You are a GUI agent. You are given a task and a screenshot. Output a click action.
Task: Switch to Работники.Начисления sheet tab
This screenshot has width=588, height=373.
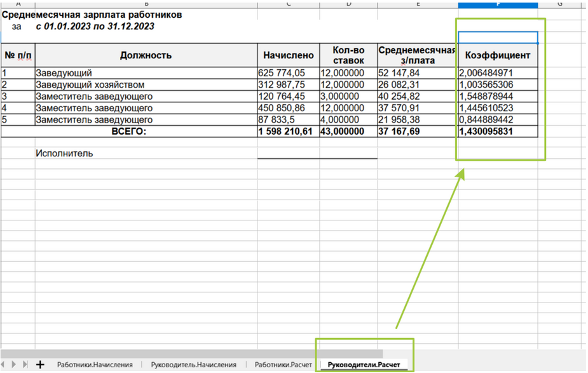tap(95, 365)
